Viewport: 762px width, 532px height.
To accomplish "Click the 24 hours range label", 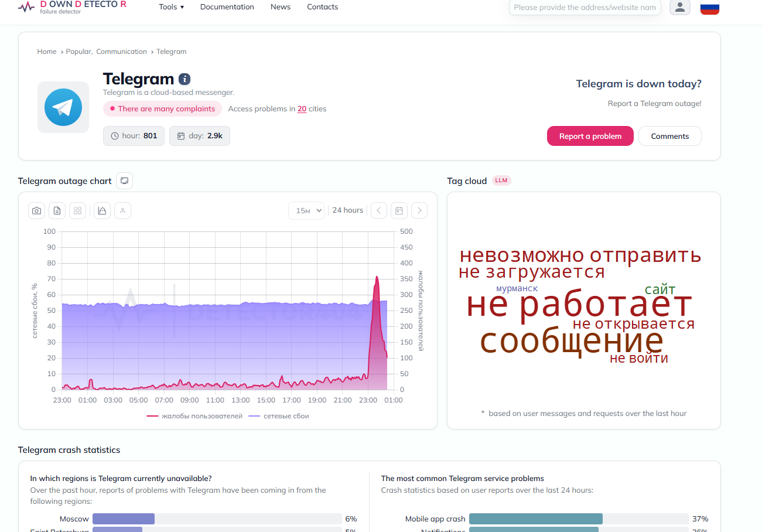I will point(348,210).
